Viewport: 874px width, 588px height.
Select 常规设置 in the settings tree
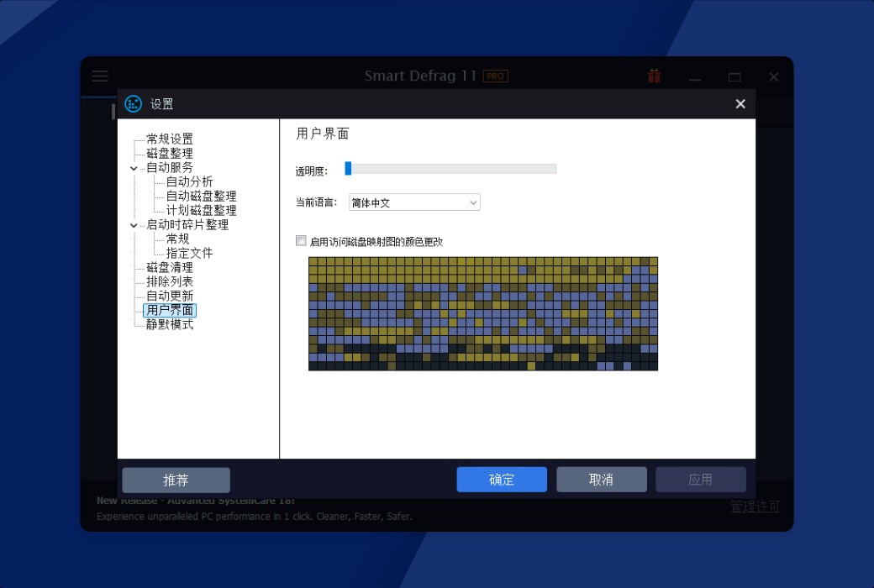point(170,139)
